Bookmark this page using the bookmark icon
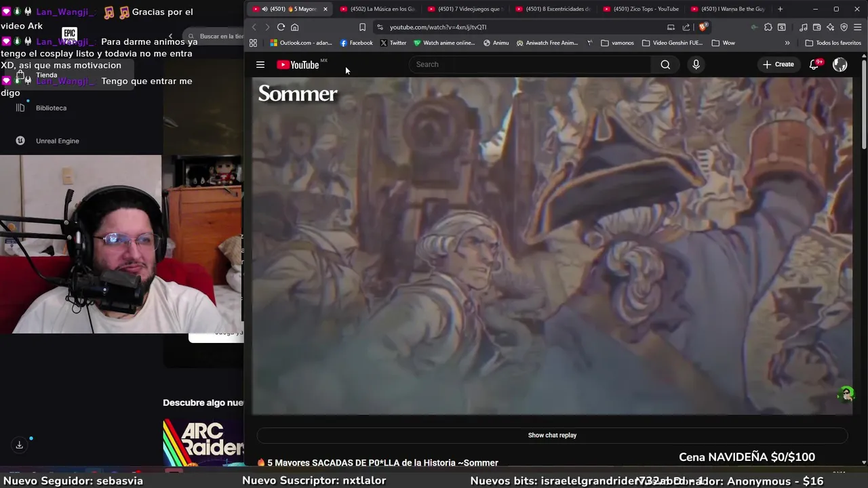The height and width of the screenshot is (488, 868). coord(362,27)
